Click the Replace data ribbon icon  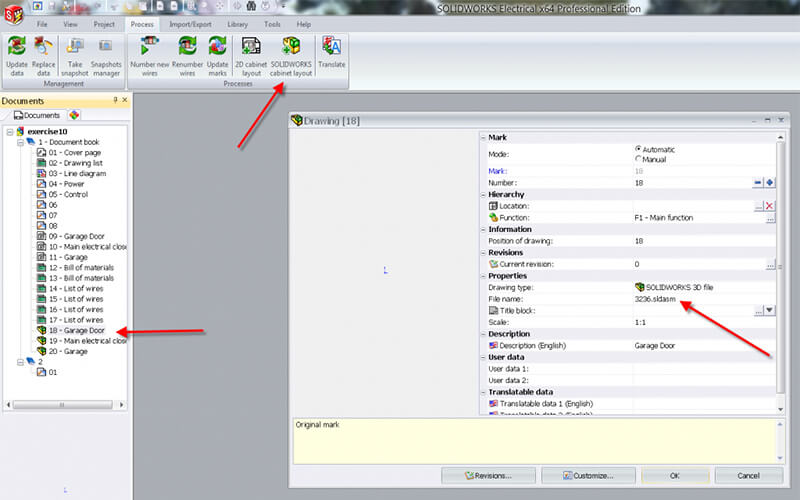[x=43, y=56]
